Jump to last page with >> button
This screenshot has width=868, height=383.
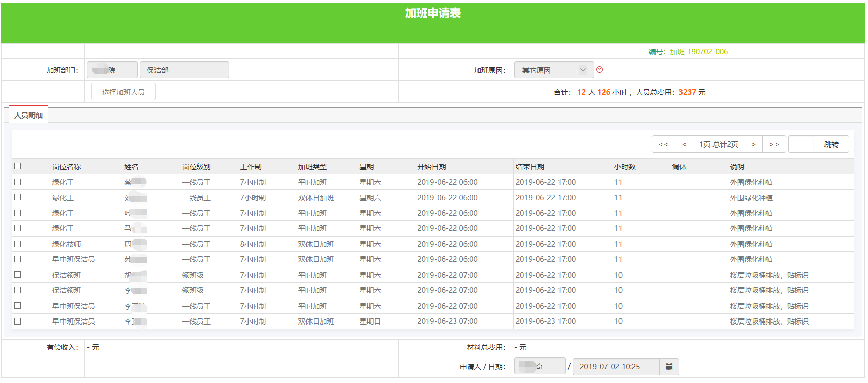tap(774, 144)
